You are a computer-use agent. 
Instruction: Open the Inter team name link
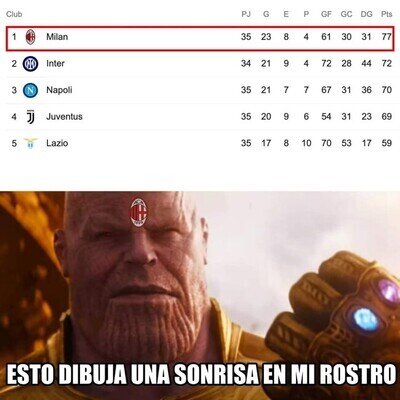point(55,63)
